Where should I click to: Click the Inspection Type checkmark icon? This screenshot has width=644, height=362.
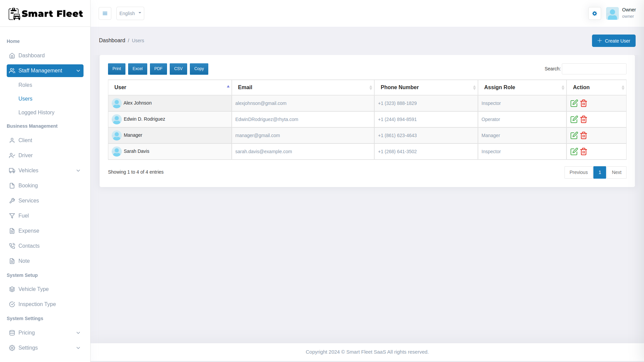(12, 304)
